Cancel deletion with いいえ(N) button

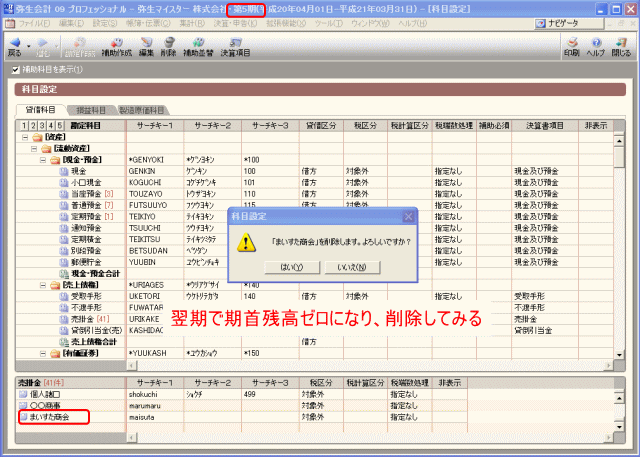(x=352, y=267)
